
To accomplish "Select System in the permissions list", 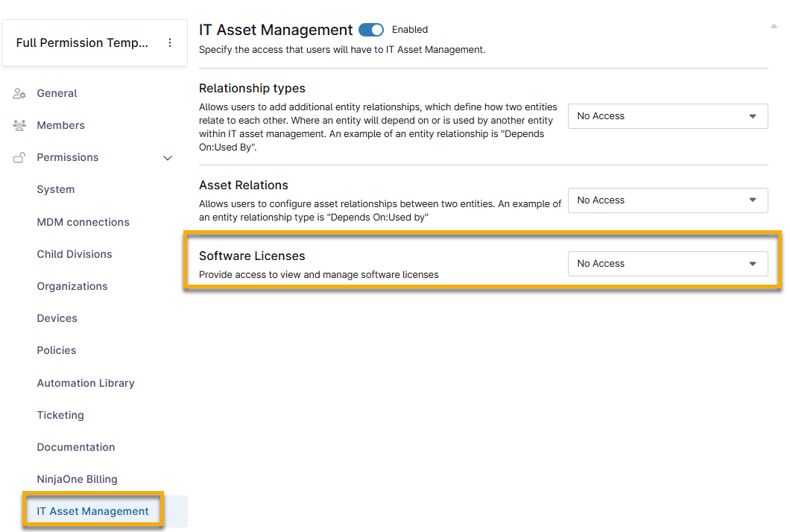I will (56, 190).
